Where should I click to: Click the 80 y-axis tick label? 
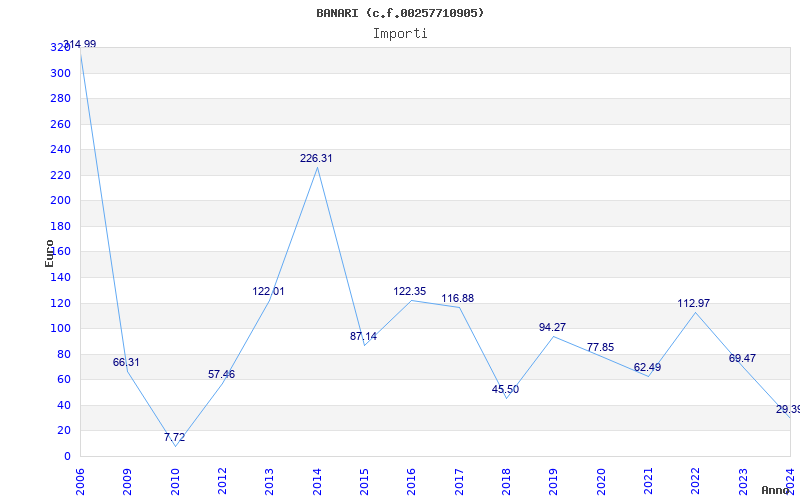pyautogui.click(x=64, y=354)
